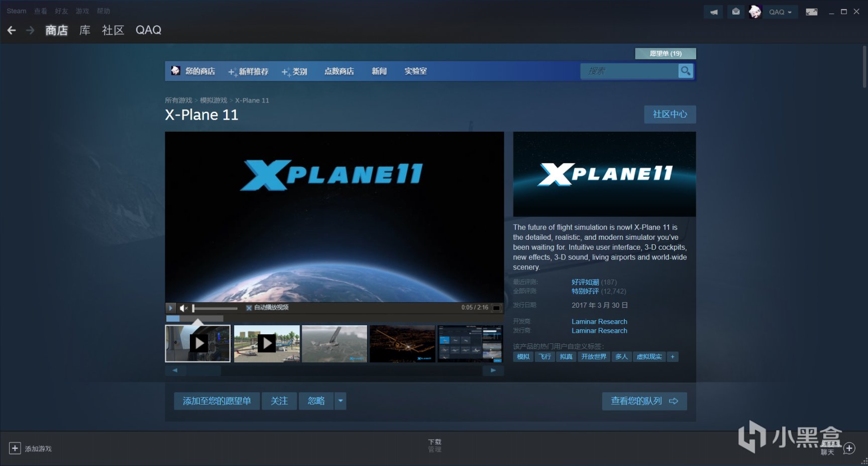Click the 模拟游戏 breadcrumb link
Screen dimensions: 868x466
pyautogui.click(x=213, y=101)
